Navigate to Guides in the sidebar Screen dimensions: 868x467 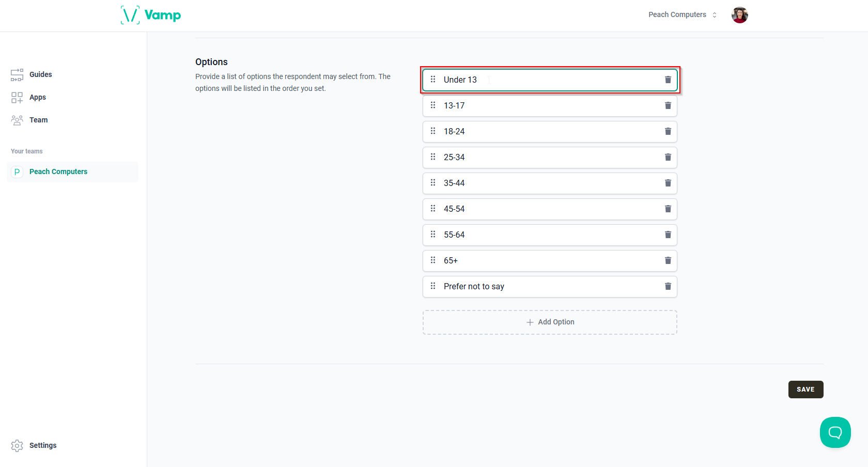point(41,74)
